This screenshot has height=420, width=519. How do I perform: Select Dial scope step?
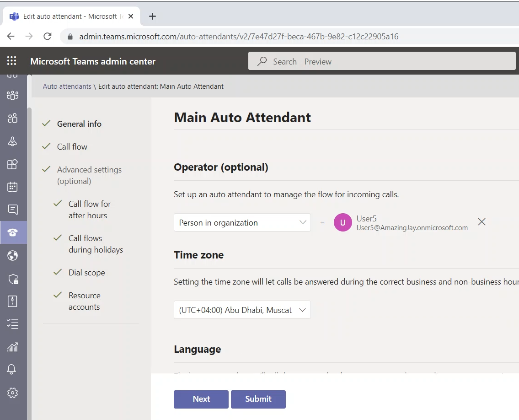pyautogui.click(x=86, y=273)
